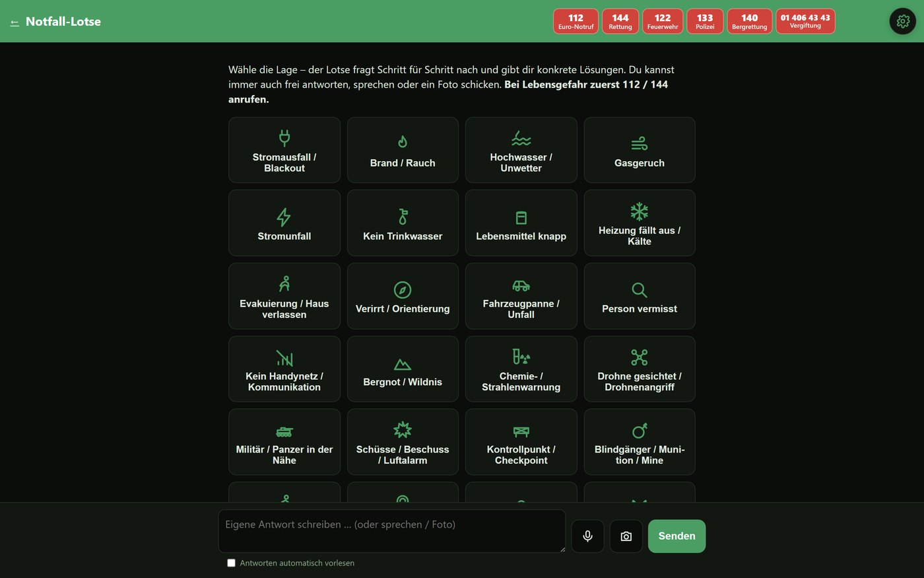Image resolution: width=924 pixels, height=578 pixels.
Task: Open settings with the gear icon
Action: [903, 21]
